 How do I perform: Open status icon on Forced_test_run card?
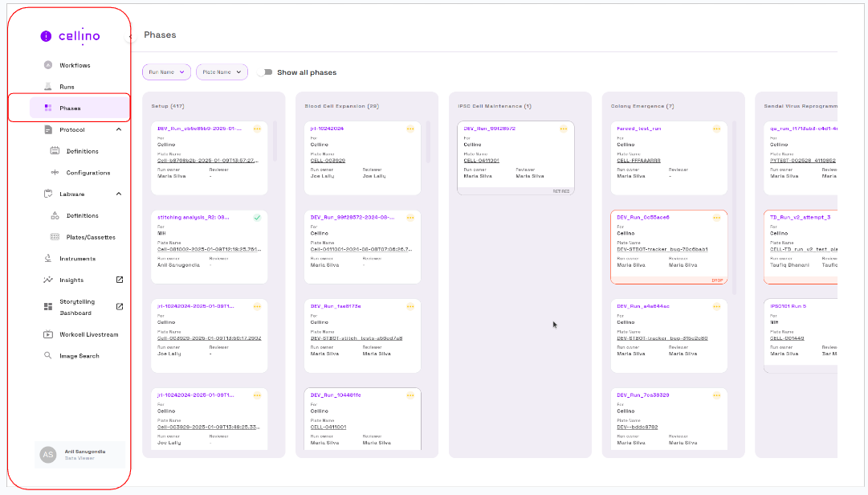coord(716,129)
